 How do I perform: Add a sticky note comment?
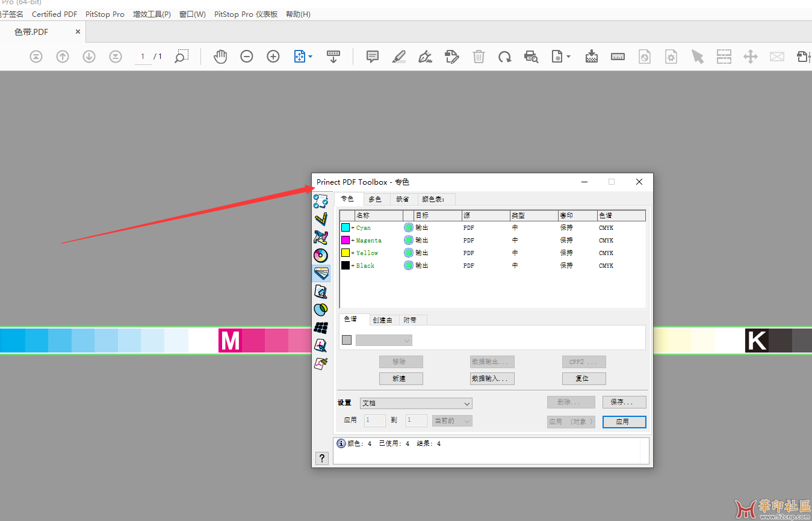click(x=373, y=57)
